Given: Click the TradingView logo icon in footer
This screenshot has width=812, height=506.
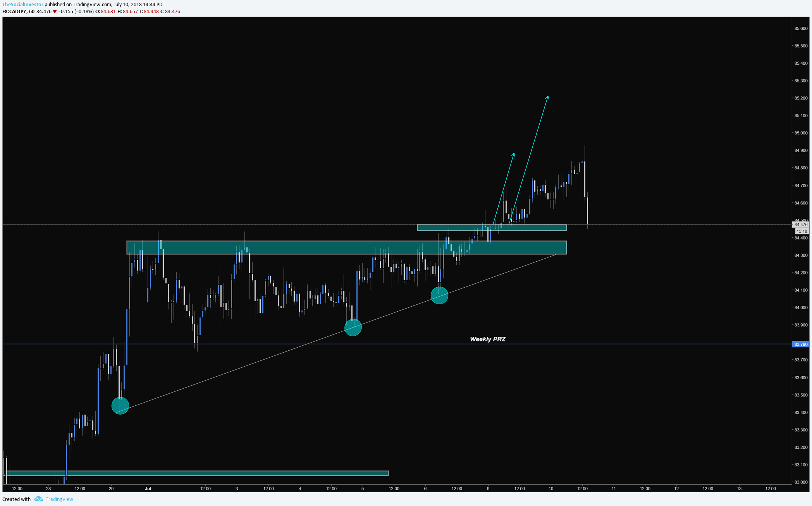Looking at the screenshot, I should click(38, 499).
